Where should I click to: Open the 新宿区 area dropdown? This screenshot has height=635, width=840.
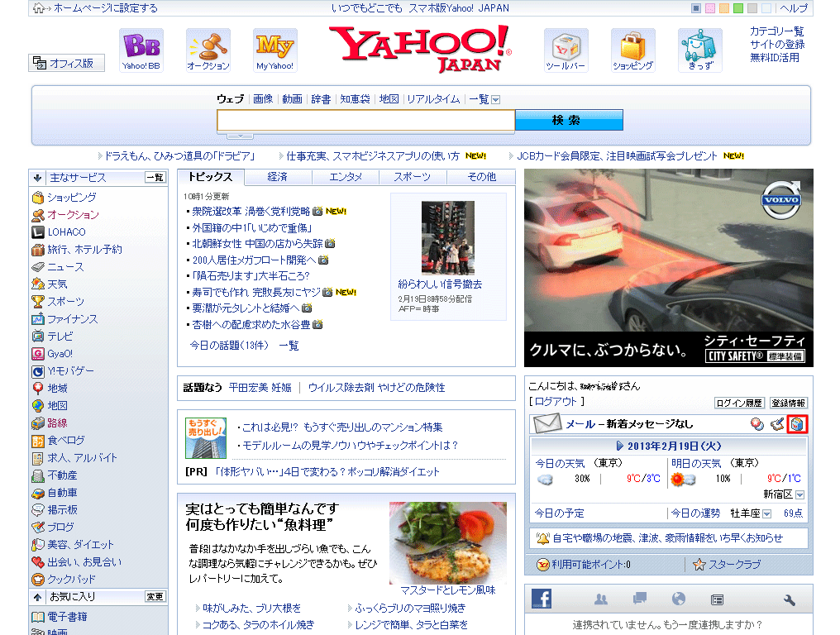[799, 494]
